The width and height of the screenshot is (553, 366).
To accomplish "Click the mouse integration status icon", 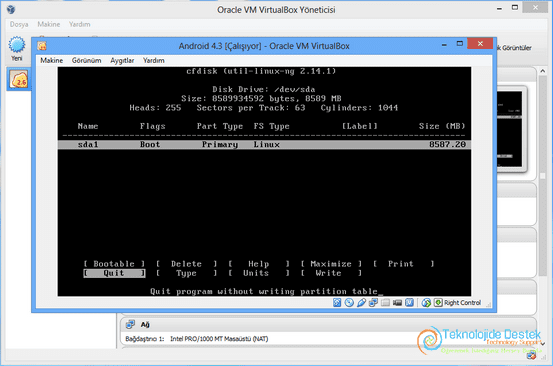I will pos(426,303).
